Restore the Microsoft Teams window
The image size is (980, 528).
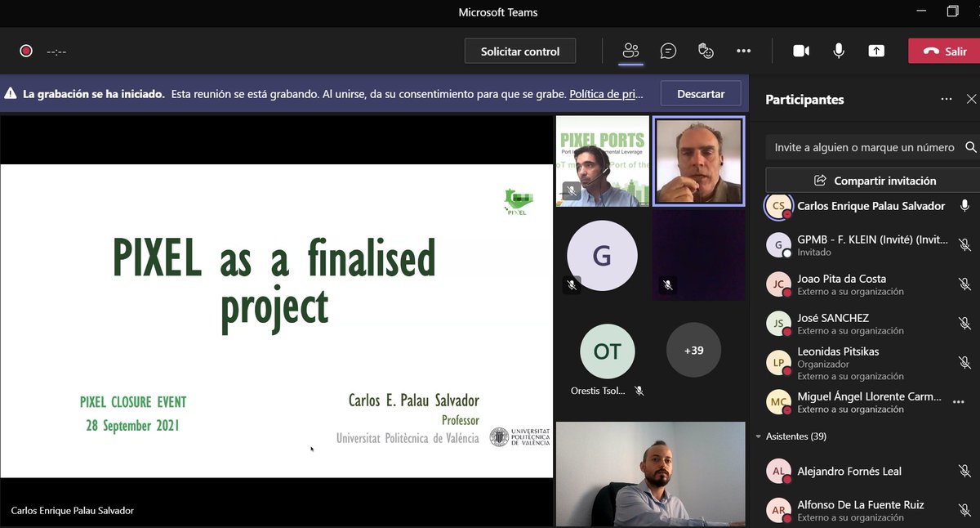point(953,11)
